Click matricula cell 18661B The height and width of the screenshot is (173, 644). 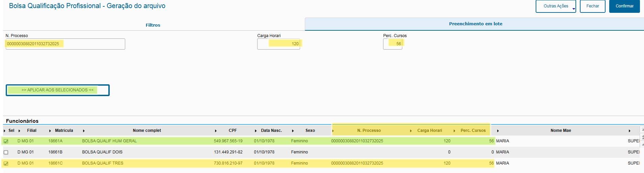(55, 152)
